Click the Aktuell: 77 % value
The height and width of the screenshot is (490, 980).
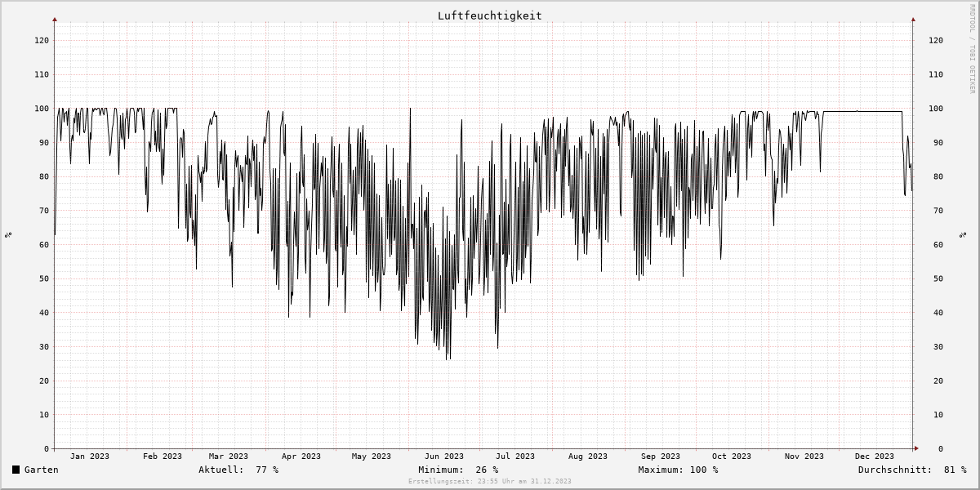point(238,470)
